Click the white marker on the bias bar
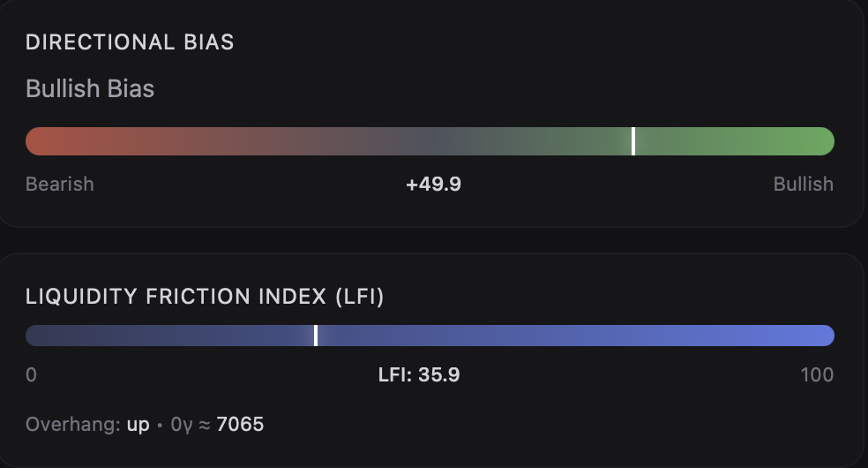The image size is (868, 468). click(633, 141)
